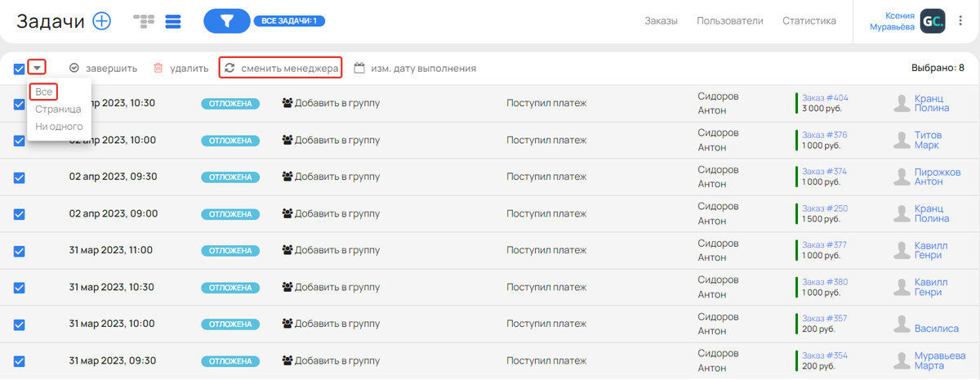Open Муравьева Марта user profile link
980x380 pixels.
click(x=940, y=360)
